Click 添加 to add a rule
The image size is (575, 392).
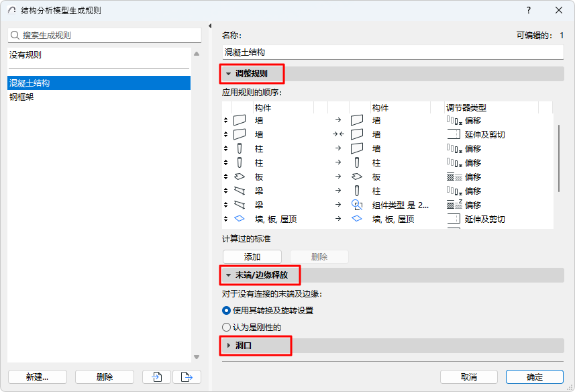[252, 256]
